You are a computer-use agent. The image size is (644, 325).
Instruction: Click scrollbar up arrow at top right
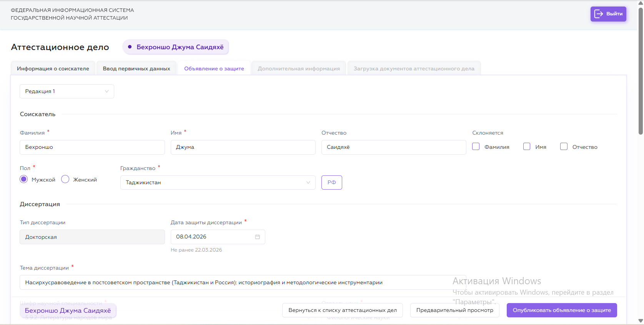point(641,3)
